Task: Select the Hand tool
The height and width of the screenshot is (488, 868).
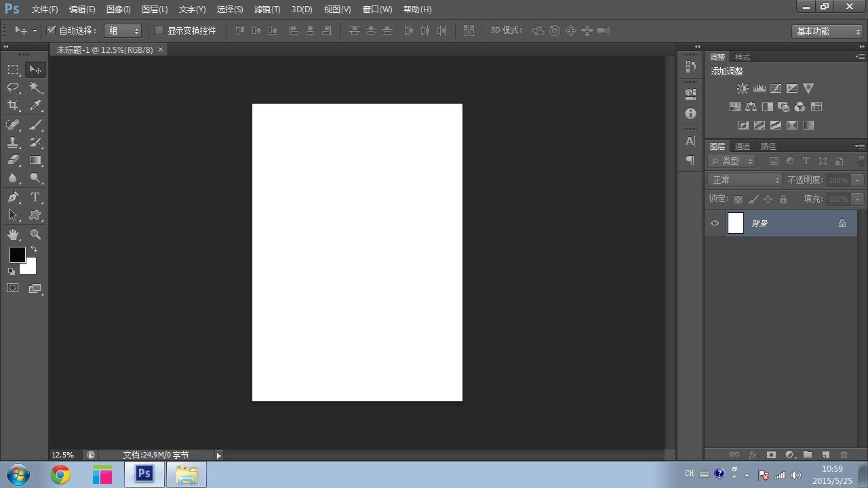Action: pos(13,235)
